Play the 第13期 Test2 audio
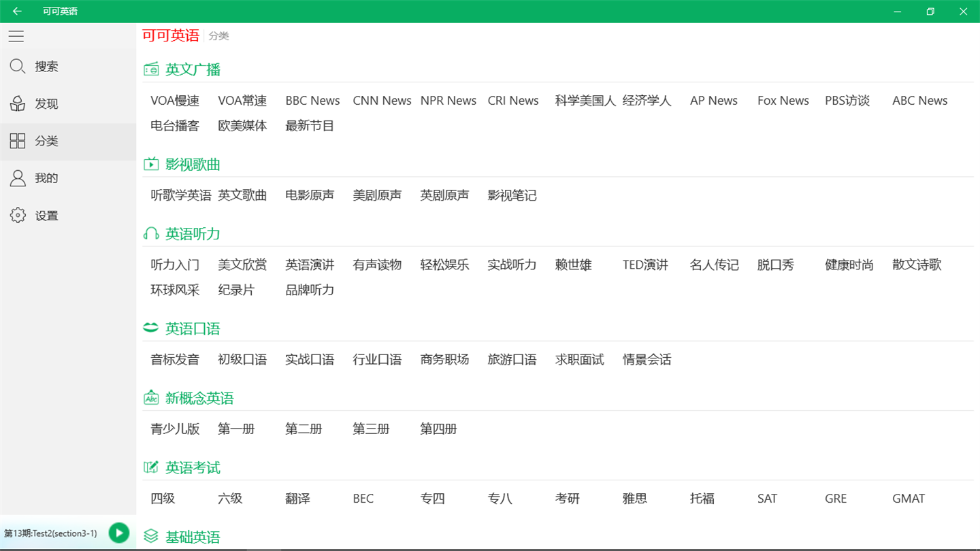This screenshot has width=980, height=551. coord(119,533)
